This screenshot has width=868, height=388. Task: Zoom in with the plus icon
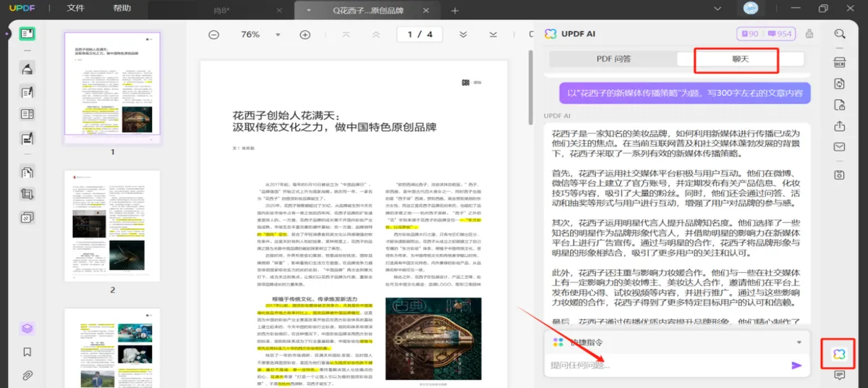[x=305, y=35]
